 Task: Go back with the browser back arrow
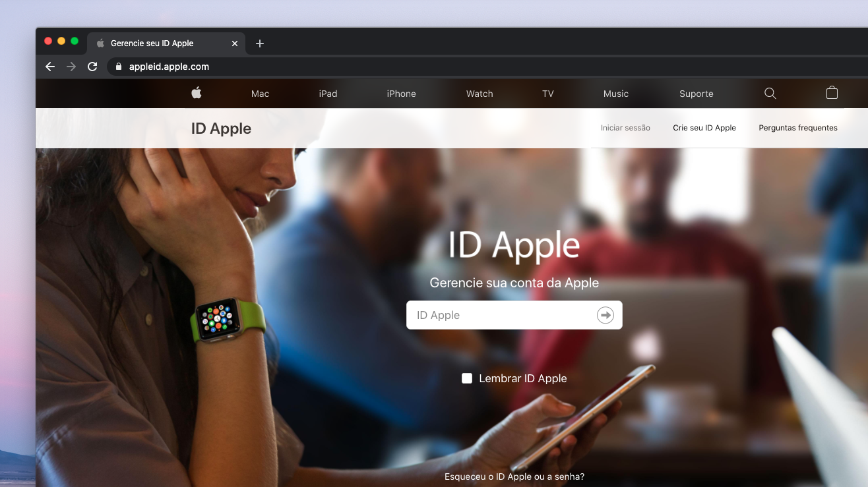tap(50, 67)
